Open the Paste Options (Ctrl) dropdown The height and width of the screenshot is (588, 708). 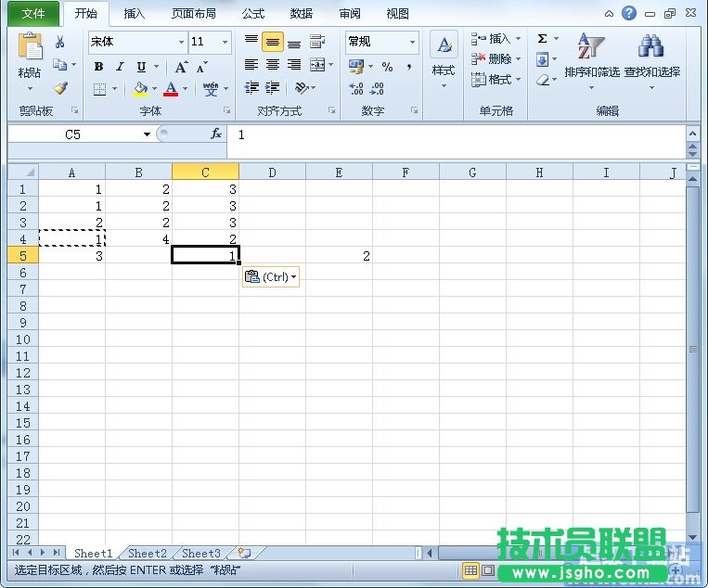click(x=271, y=276)
